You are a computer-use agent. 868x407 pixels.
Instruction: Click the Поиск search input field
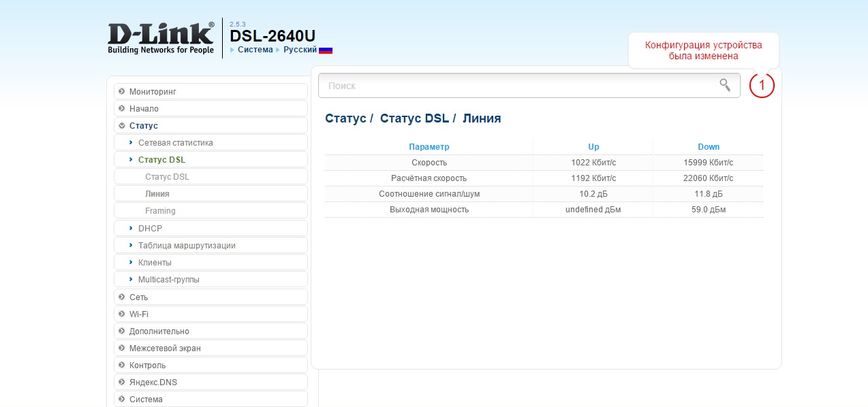click(518, 86)
